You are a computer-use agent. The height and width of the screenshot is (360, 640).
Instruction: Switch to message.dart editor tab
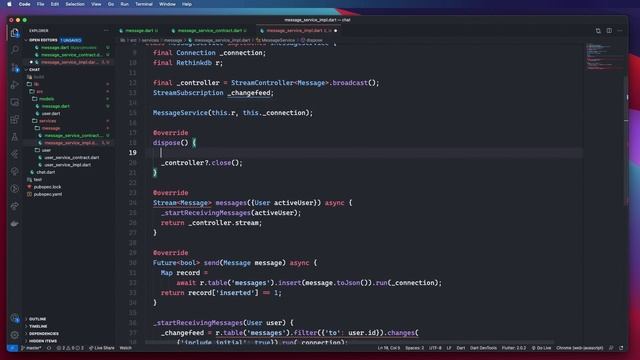point(139,31)
